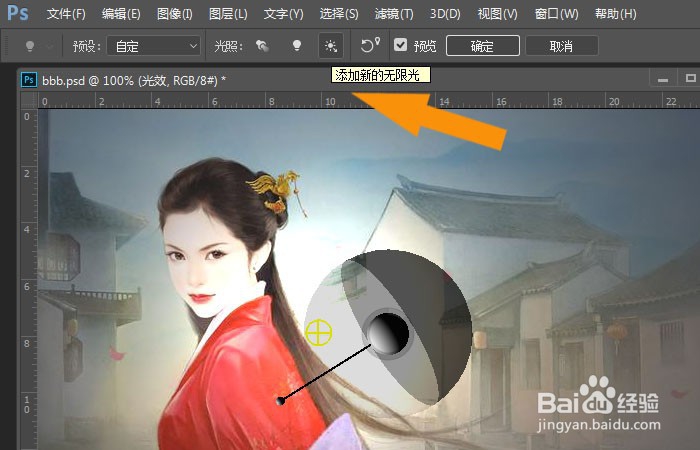Open the 图像(I) menu

[175, 14]
